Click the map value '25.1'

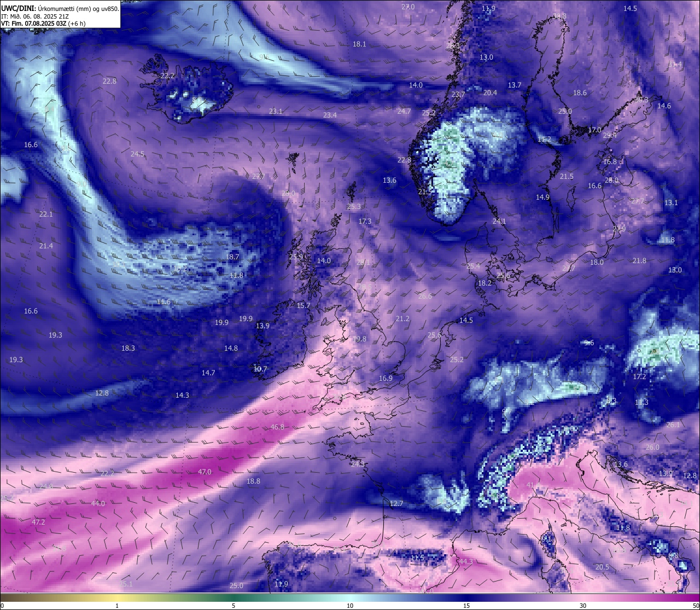[126, 584]
